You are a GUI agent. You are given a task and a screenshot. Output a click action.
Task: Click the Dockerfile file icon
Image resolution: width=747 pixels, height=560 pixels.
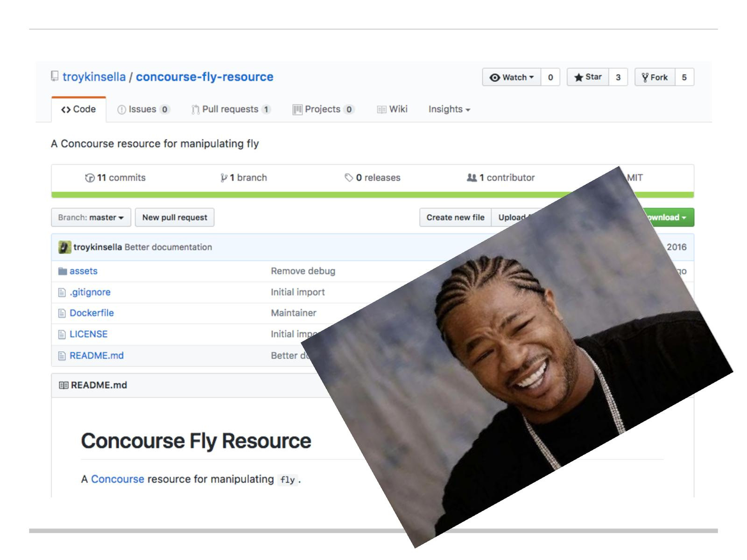pos(62,314)
